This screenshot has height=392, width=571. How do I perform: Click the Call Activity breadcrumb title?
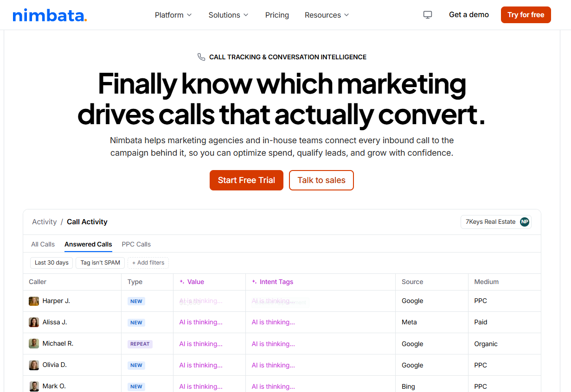tap(87, 222)
